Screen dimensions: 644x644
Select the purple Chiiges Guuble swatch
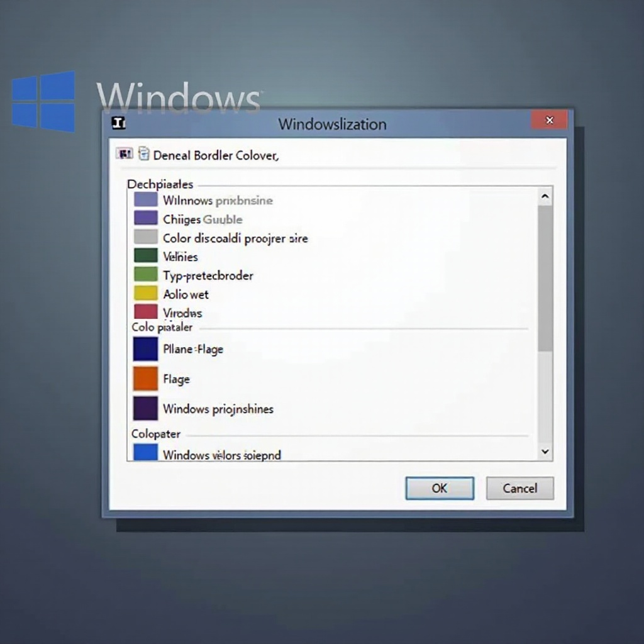pos(145,218)
